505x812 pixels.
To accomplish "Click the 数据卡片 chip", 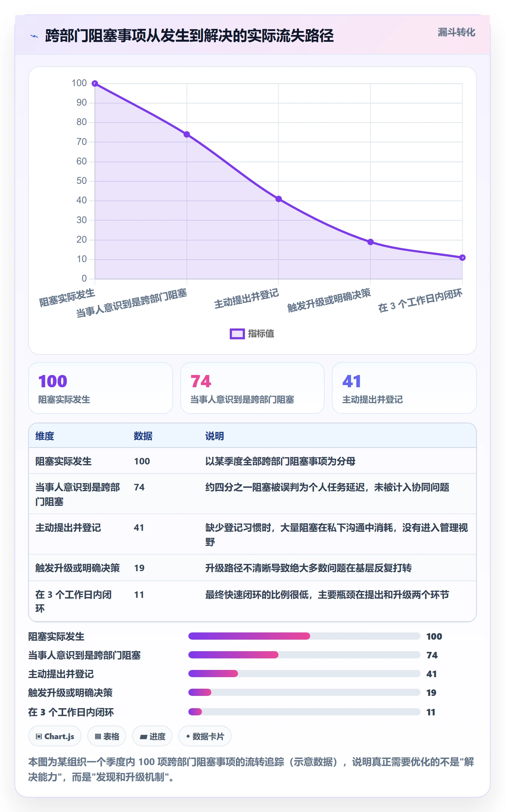I will pos(205,736).
